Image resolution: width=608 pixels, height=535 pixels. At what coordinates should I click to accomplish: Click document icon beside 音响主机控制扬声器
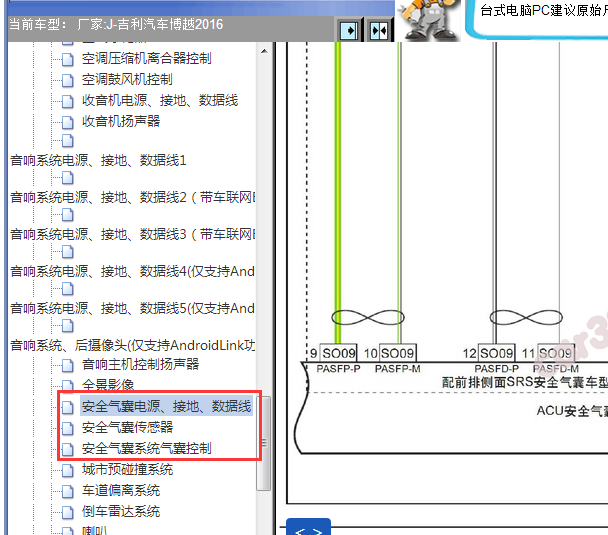(67, 365)
